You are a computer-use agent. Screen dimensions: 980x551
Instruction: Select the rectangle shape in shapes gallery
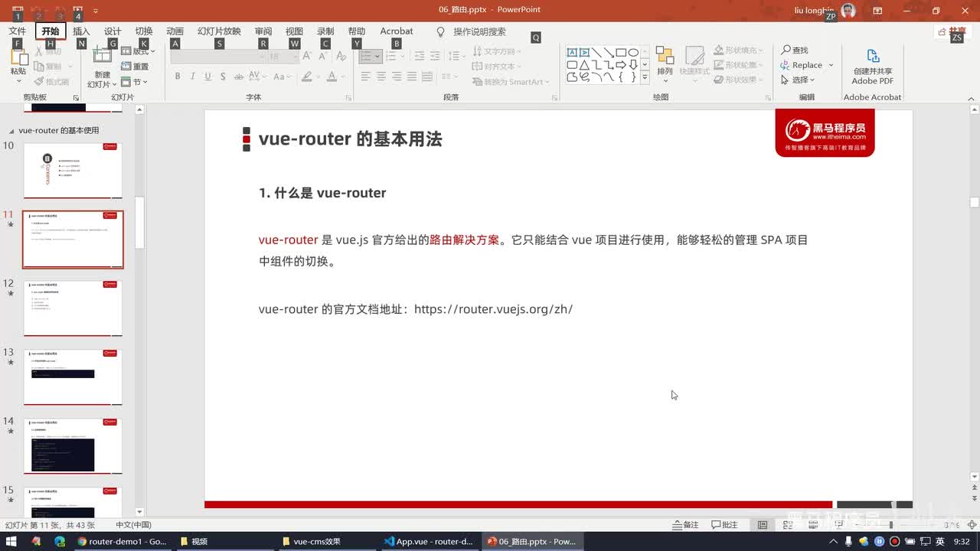[x=621, y=52]
